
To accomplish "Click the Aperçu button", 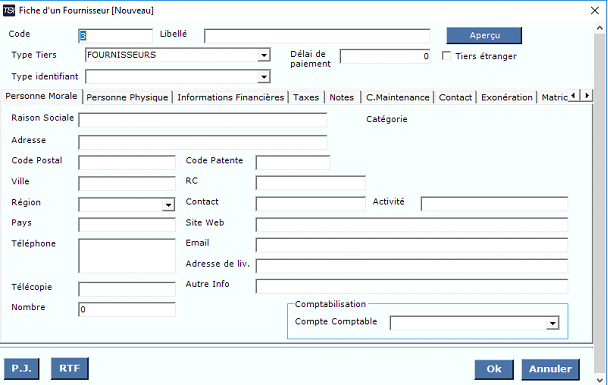I will click(x=484, y=35).
